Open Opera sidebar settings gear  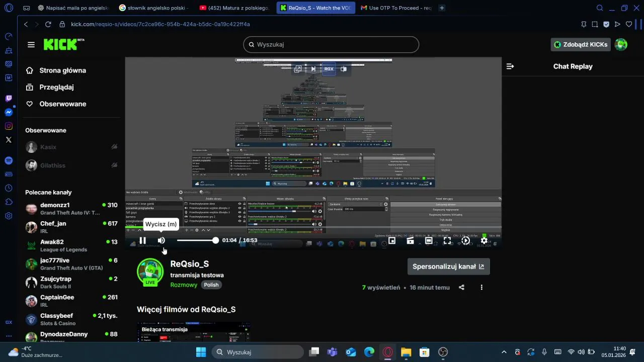9,216
